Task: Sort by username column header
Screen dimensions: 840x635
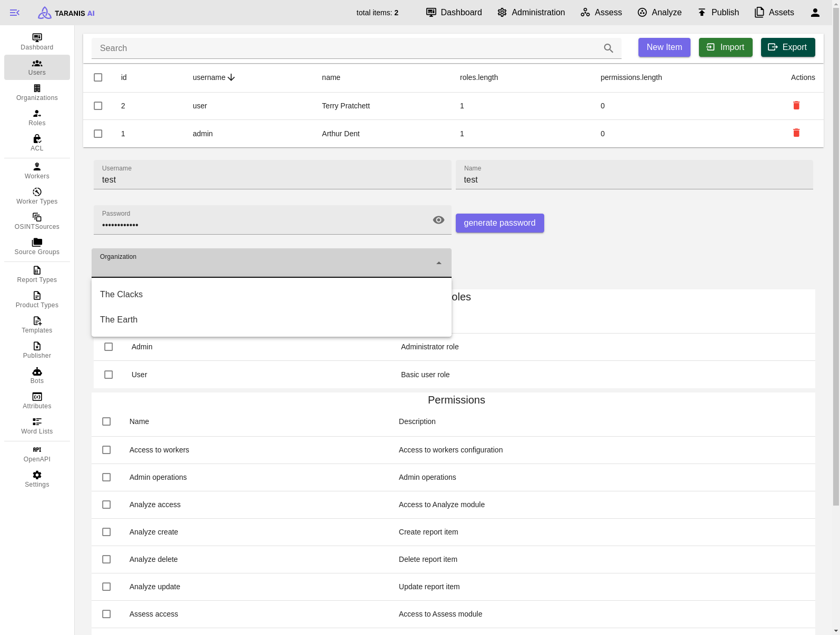Action: point(214,77)
